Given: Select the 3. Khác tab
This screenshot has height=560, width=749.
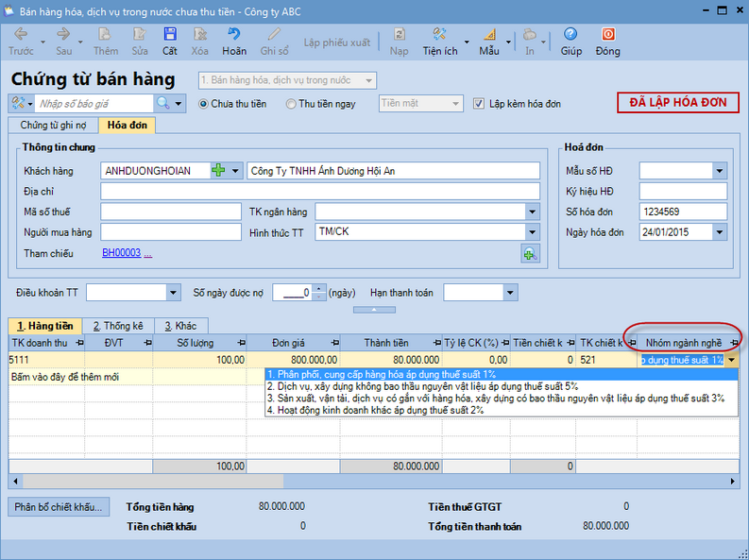Looking at the screenshot, I should pos(180,326).
